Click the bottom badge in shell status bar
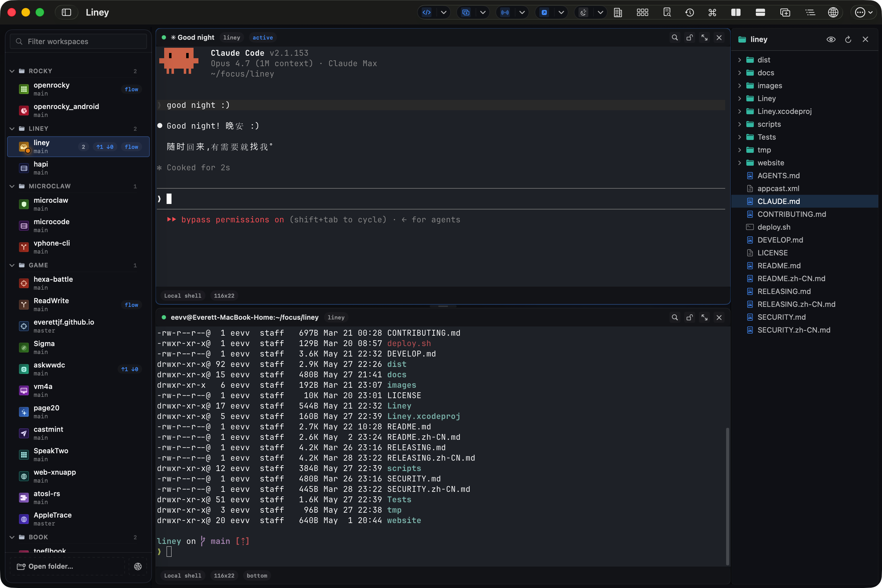This screenshot has height=588, width=882. pyautogui.click(x=257, y=576)
